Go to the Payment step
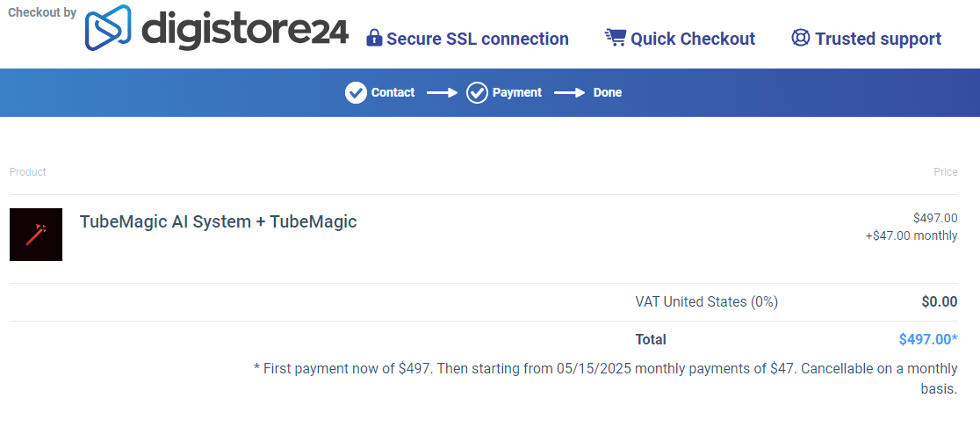The image size is (980, 427). coord(516,92)
